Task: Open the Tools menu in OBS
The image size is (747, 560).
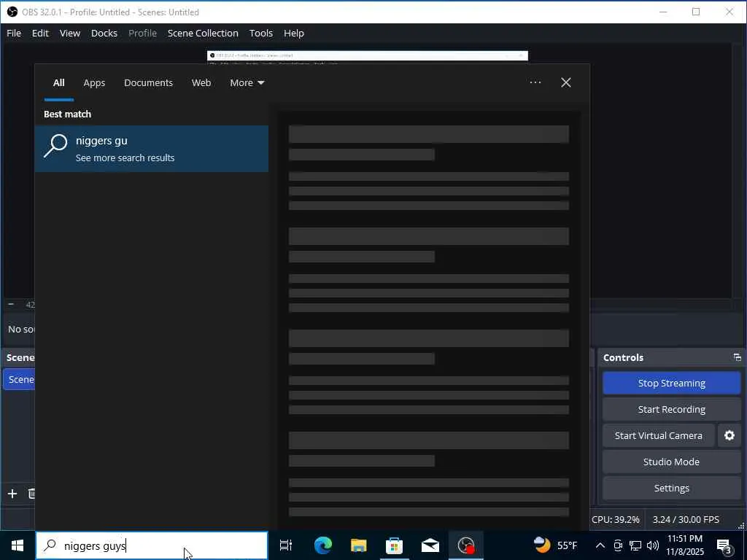Action: (x=260, y=34)
